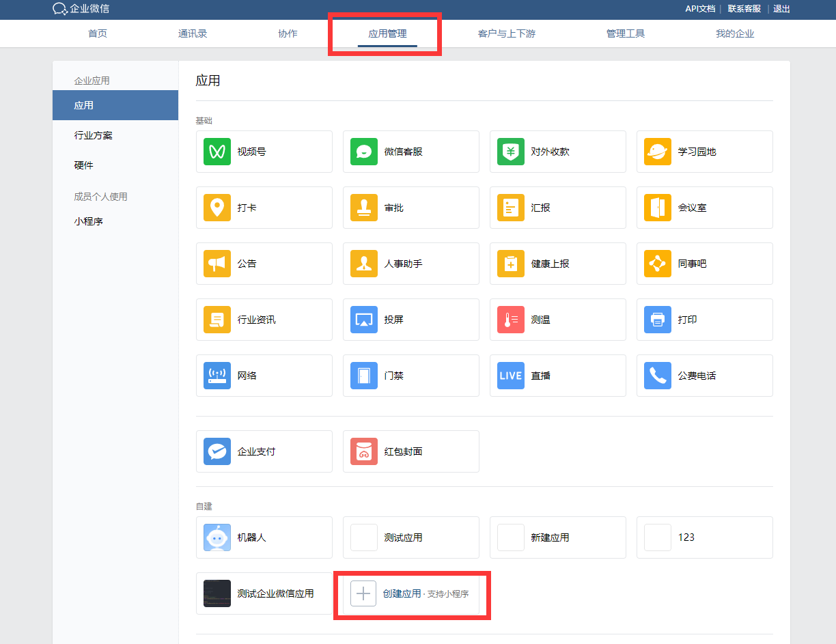Click the 打卡 location pin icon
Image resolution: width=836 pixels, height=644 pixels.
click(217, 208)
